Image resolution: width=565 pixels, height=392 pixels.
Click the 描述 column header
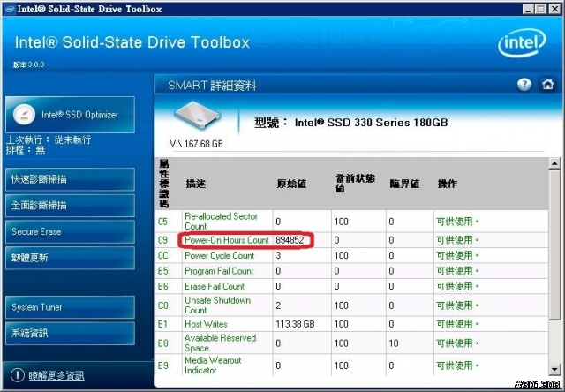pos(196,184)
